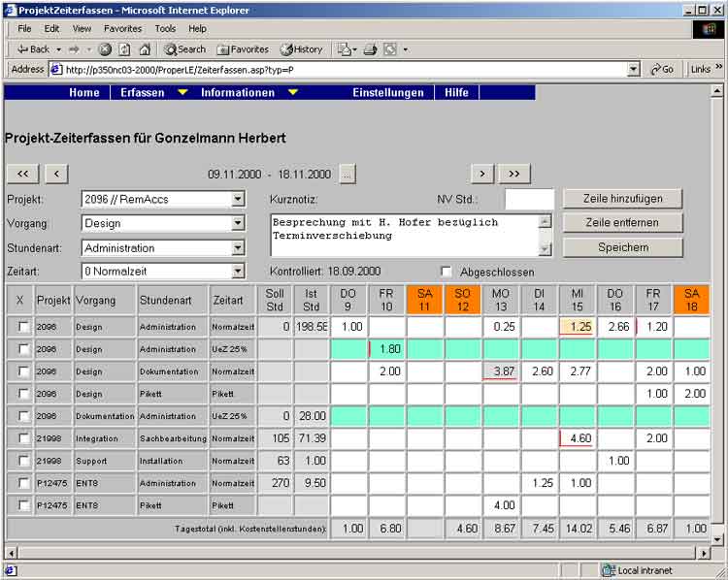Open Einstellungen in the navigation bar

pyautogui.click(x=388, y=92)
